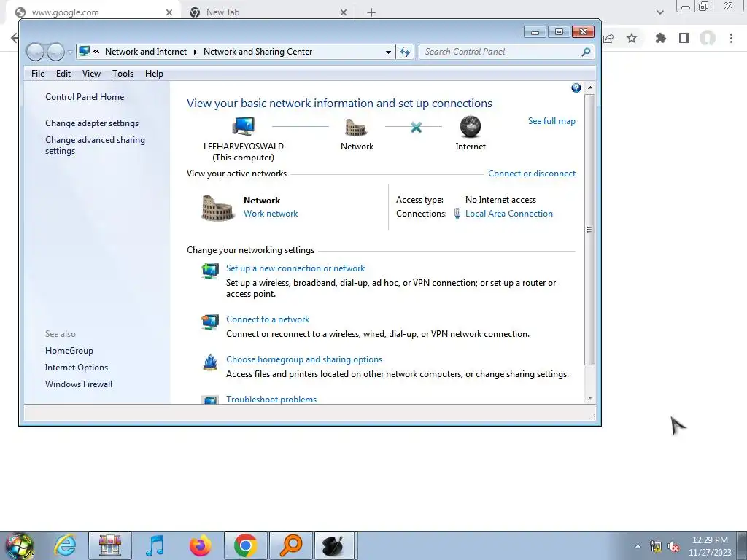747x560 pixels.
Task: Open Chrome's three-dot menu
Action: click(x=731, y=38)
